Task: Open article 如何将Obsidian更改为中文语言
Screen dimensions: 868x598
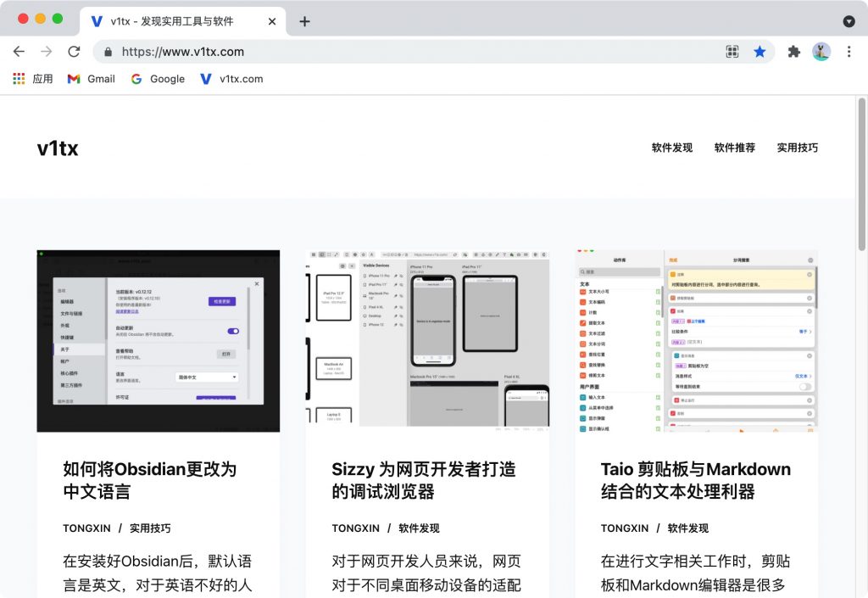Action: tap(149, 480)
